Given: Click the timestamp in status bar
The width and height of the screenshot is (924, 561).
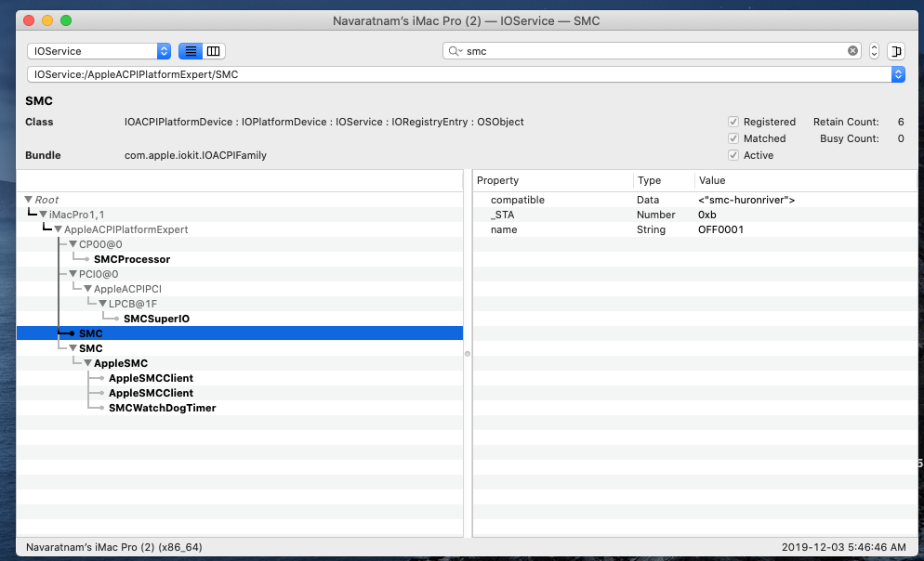Looking at the screenshot, I should [843, 547].
